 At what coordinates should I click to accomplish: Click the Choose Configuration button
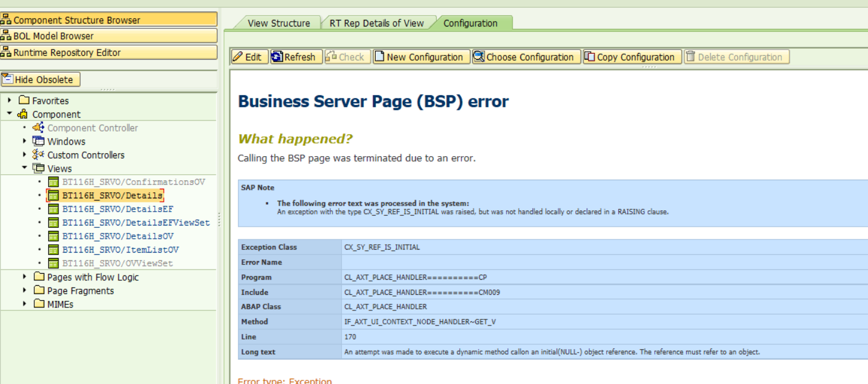click(525, 57)
